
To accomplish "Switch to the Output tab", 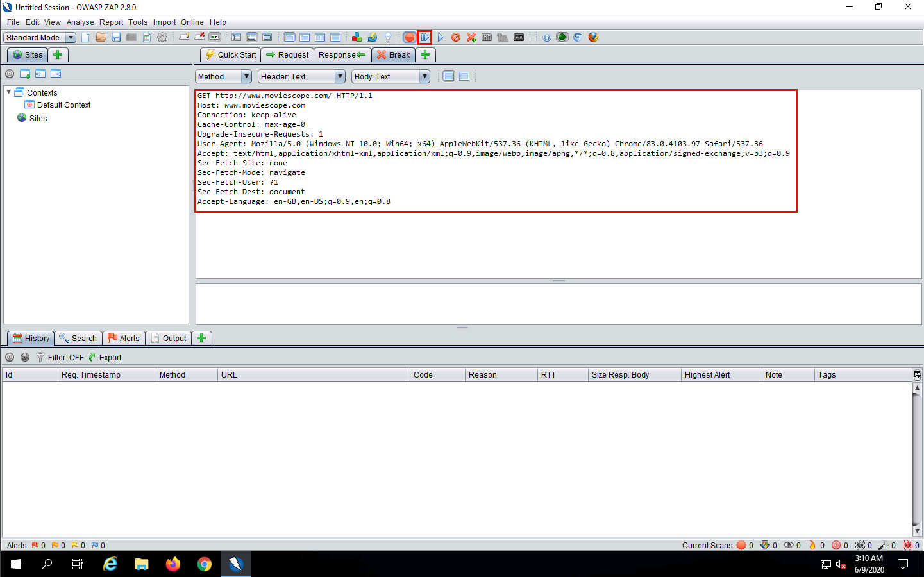I will [x=169, y=338].
